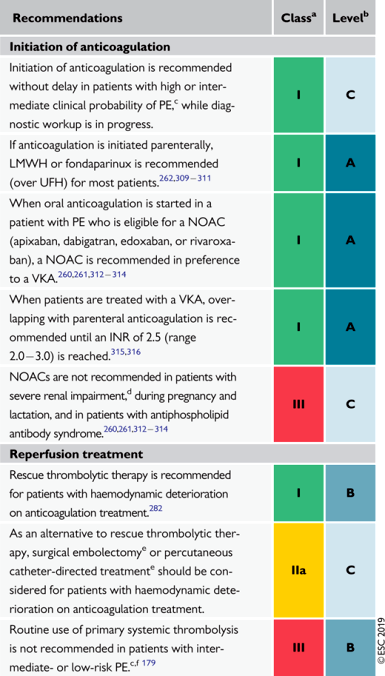The width and height of the screenshot is (385, 676).
Task: Select green Class I cell for rescue thrombolysis
Action: [298, 493]
